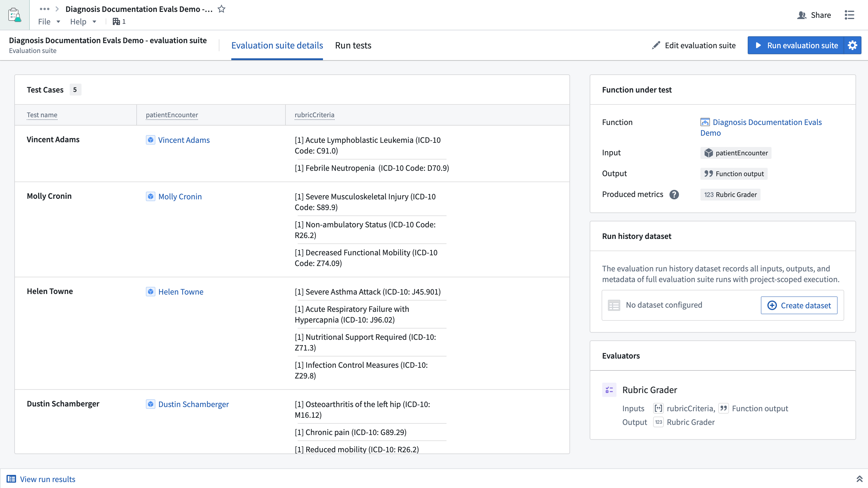Open Dustin Schamberger patient encounter link
This screenshot has width=868, height=488.
(193, 404)
